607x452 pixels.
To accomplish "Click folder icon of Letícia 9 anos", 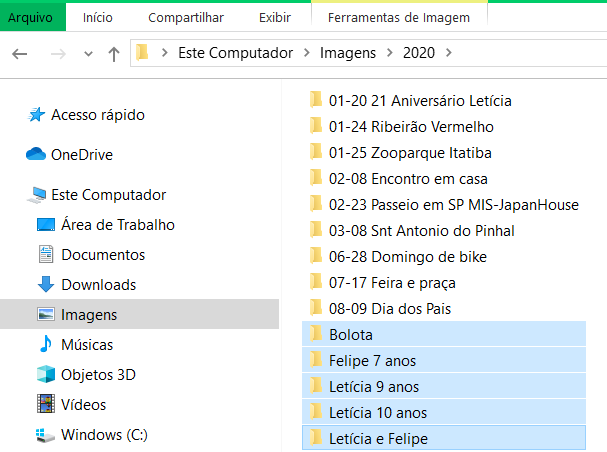I will (316, 385).
